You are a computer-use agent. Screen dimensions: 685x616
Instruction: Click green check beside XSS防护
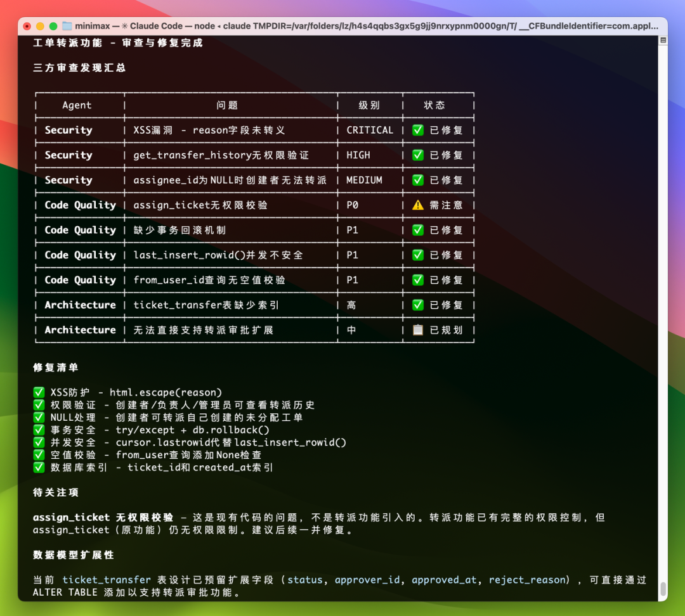[39, 392]
